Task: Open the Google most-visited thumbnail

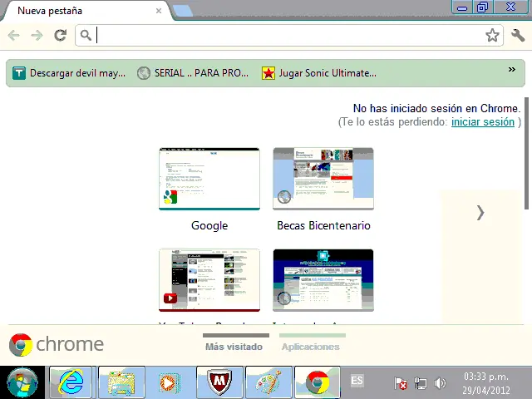Action: click(x=209, y=179)
